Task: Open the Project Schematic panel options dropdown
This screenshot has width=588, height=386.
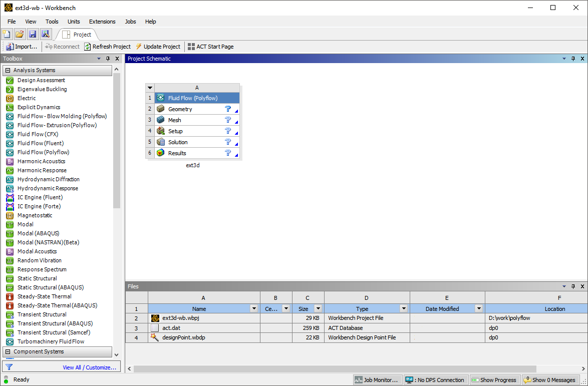Action: point(564,59)
